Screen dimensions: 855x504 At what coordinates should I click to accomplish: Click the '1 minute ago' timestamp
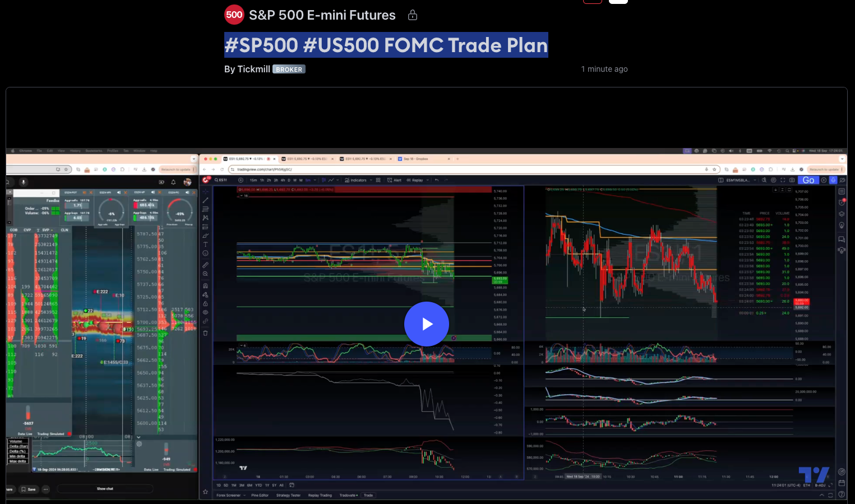[604, 69]
